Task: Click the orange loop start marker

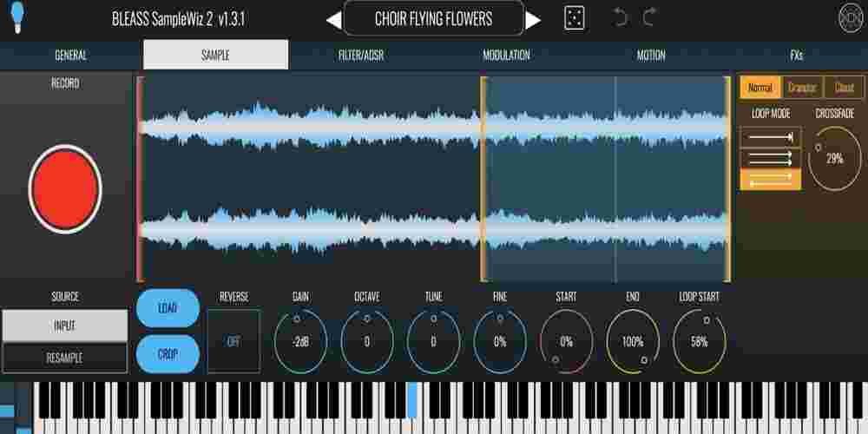Action: pyautogui.click(x=483, y=179)
